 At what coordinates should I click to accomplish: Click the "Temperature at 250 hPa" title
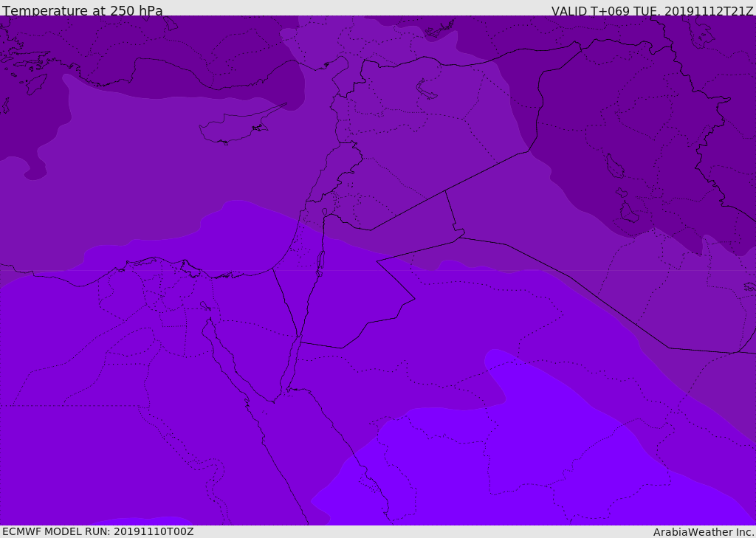pos(82,10)
